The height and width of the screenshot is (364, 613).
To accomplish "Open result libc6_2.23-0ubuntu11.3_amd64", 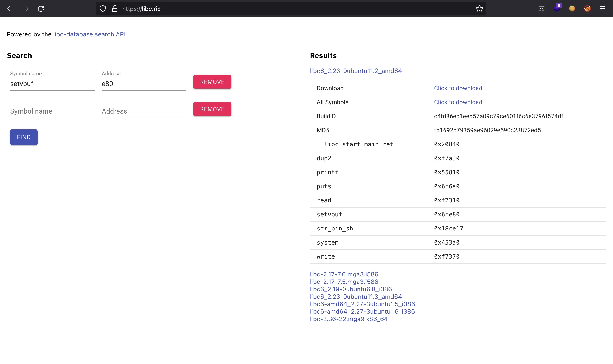I will [356, 297].
